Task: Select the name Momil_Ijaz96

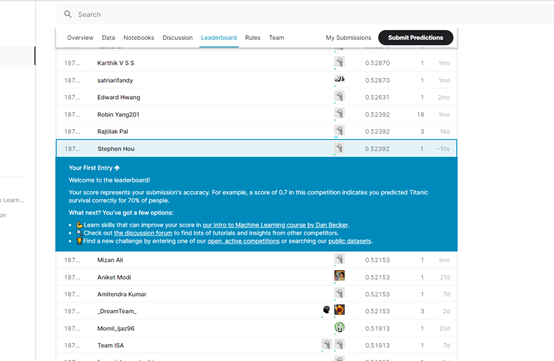Action: [x=116, y=329]
